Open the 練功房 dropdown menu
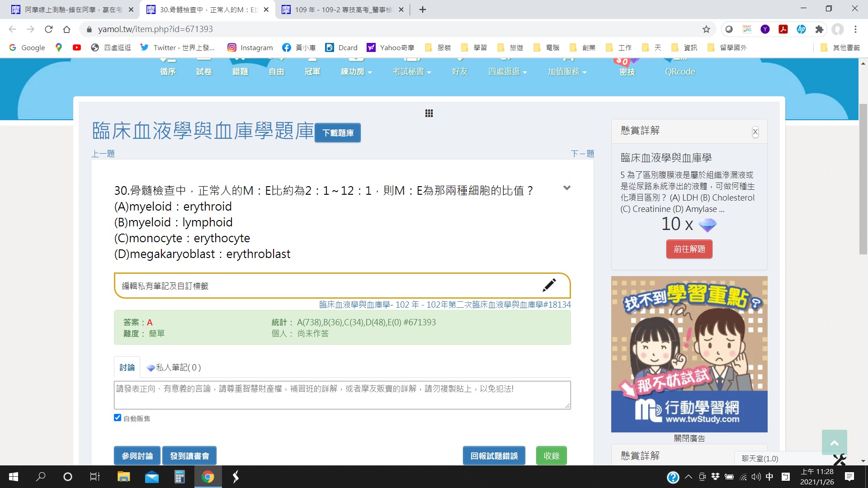Viewport: 868px width, 488px height. coord(356,71)
